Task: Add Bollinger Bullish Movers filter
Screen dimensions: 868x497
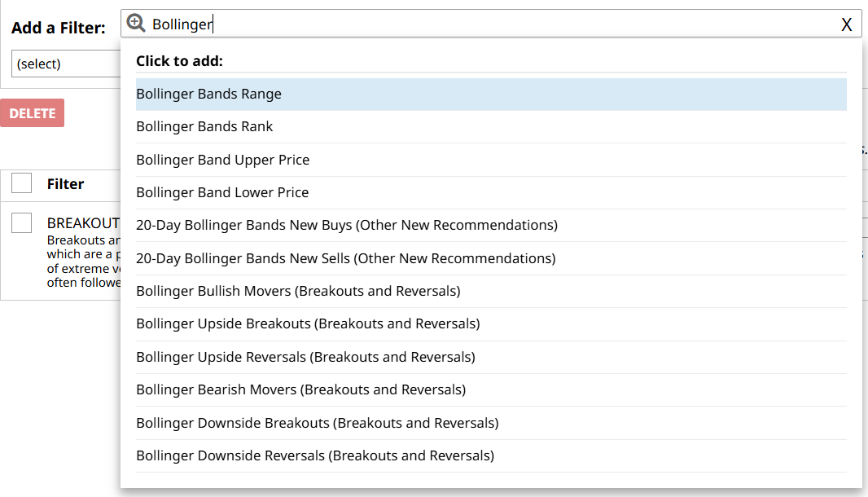Action: [298, 291]
